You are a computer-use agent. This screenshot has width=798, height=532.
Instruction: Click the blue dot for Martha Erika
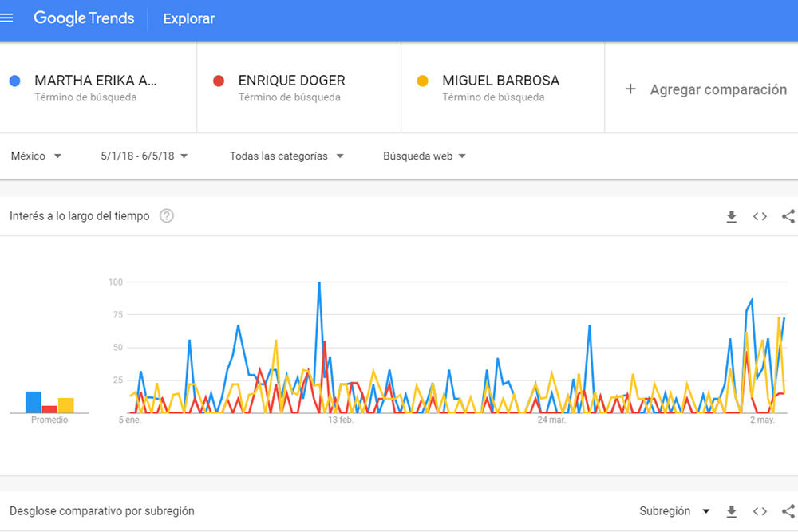[14, 81]
